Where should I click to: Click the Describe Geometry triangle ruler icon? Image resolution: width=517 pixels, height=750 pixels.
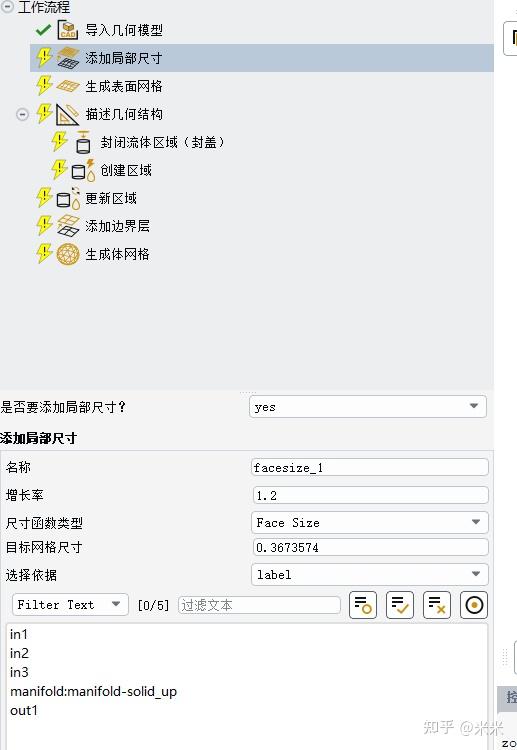click(x=67, y=114)
